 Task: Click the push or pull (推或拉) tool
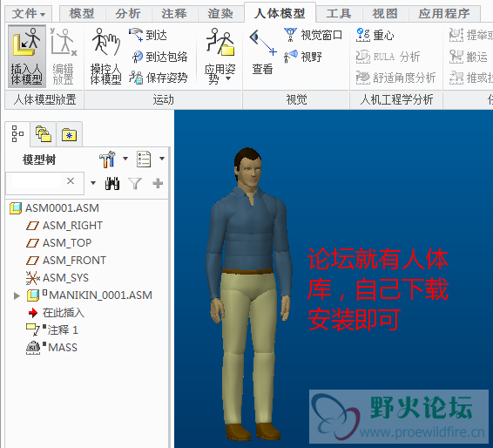pyautogui.click(x=470, y=78)
